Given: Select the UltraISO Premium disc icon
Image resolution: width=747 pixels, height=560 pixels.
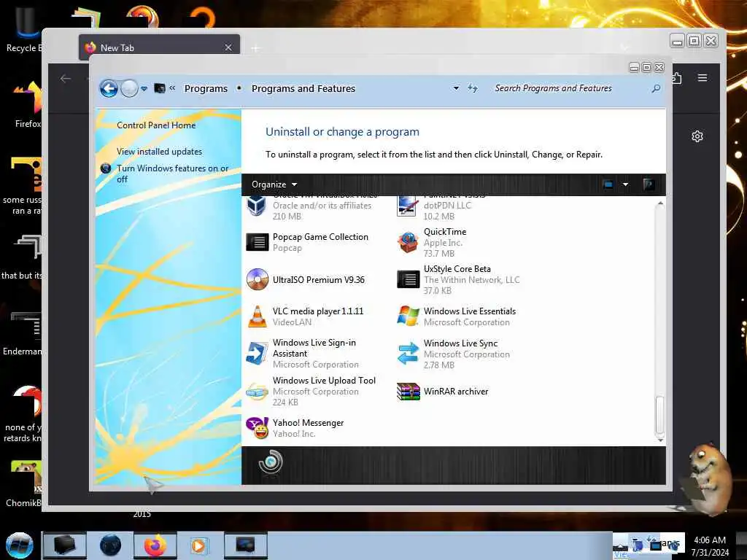Looking at the screenshot, I should pos(258,279).
